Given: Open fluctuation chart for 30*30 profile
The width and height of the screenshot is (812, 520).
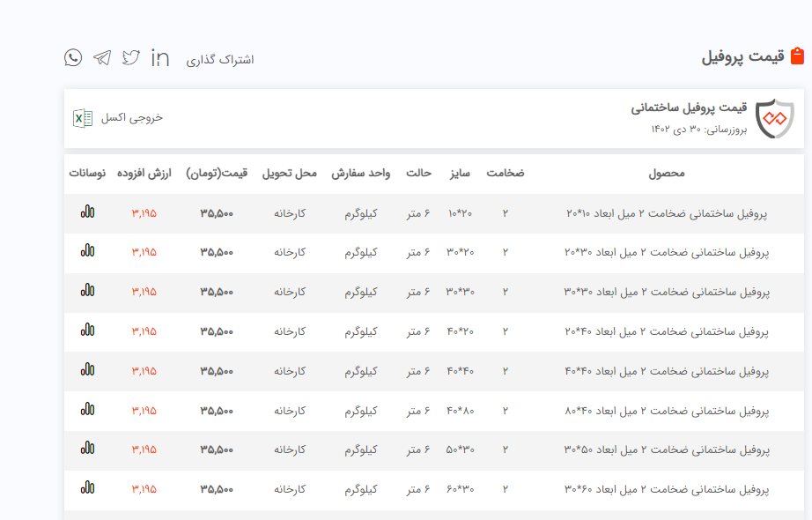Looking at the screenshot, I should [x=87, y=291].
